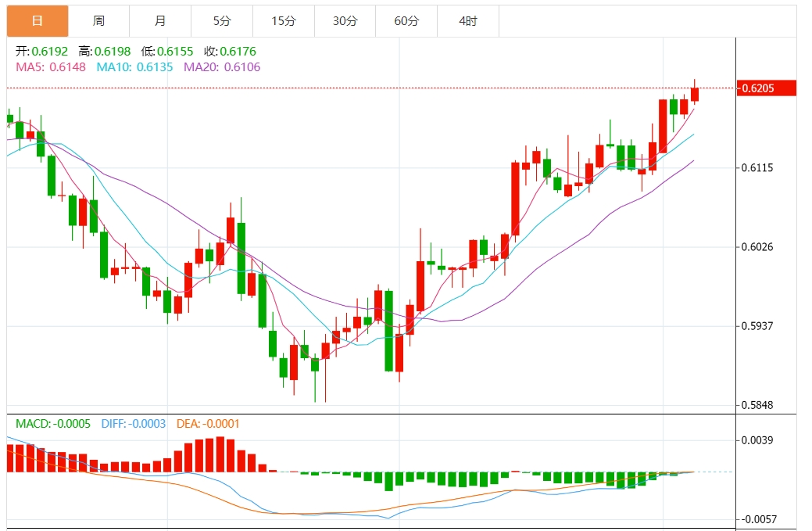This screenshot has height=531, width=812.
Task: Click the MACD:-0.0005 indicator value
Action: (53, 424)
